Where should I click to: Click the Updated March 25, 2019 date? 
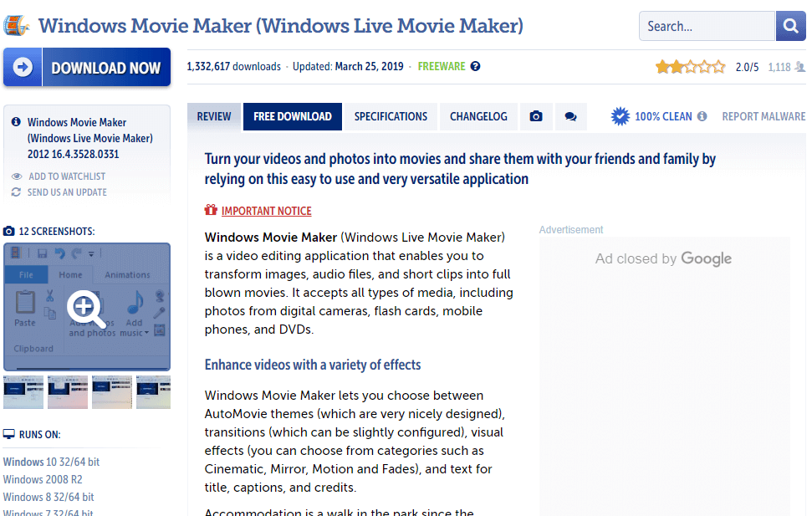(x=348, y=66)
